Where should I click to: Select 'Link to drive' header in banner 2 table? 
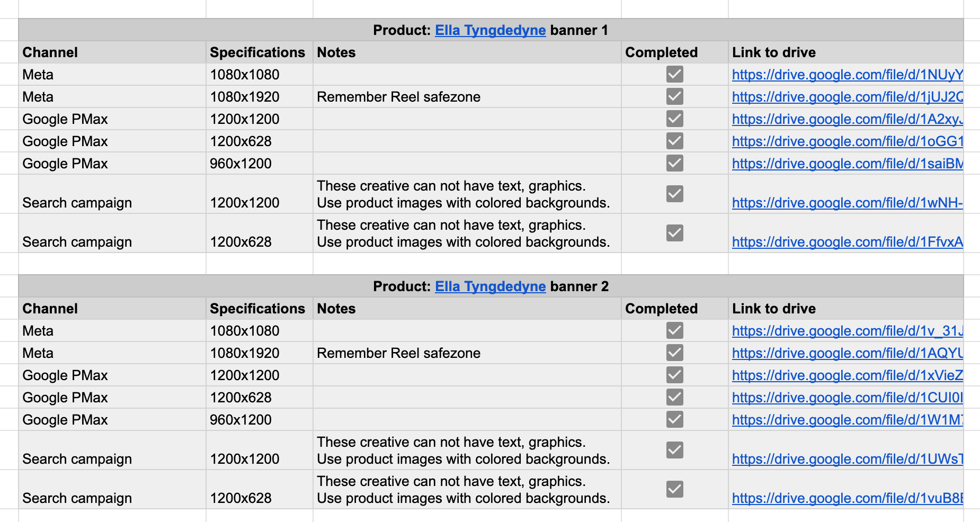point(845,309)
